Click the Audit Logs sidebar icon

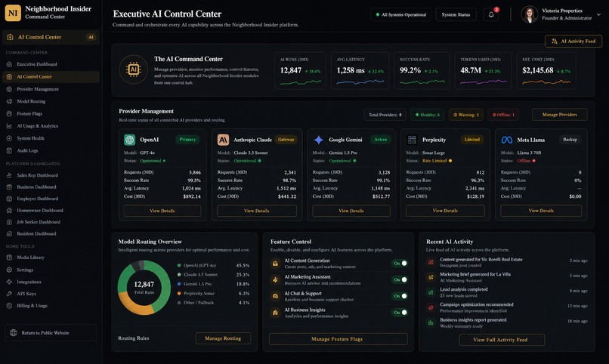point(9,150)
